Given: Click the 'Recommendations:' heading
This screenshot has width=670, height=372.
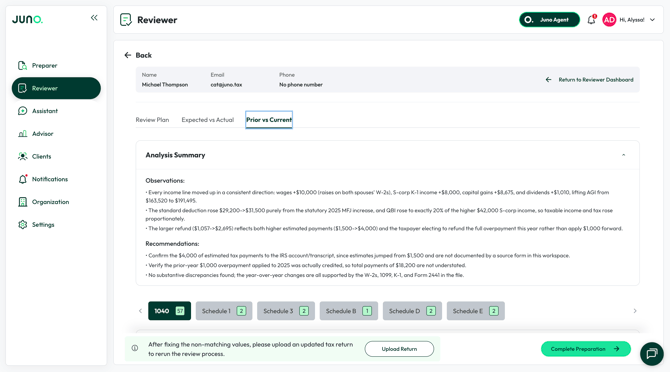Looking at the screenshot, I should pyautogui.click(x=172, y=244).
